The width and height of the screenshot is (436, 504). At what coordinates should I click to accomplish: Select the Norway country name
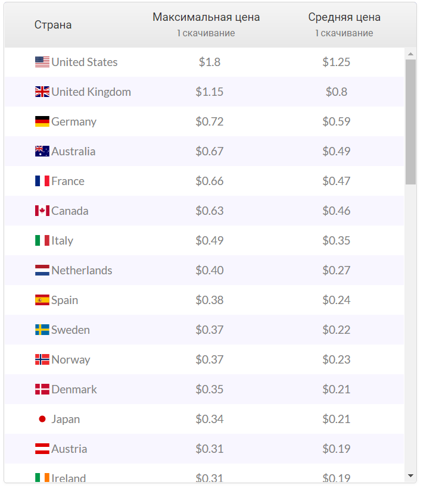pyautogui.click(x=69, y=359)
